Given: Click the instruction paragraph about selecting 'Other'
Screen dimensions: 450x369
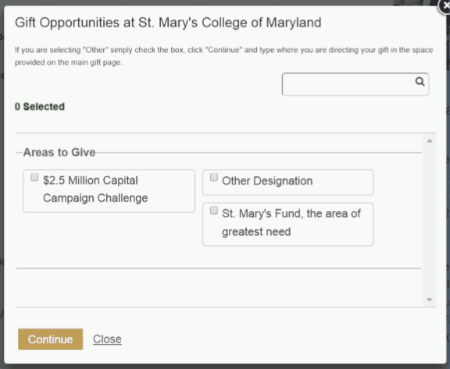Looking at the screenshot, I should (224, 56).
